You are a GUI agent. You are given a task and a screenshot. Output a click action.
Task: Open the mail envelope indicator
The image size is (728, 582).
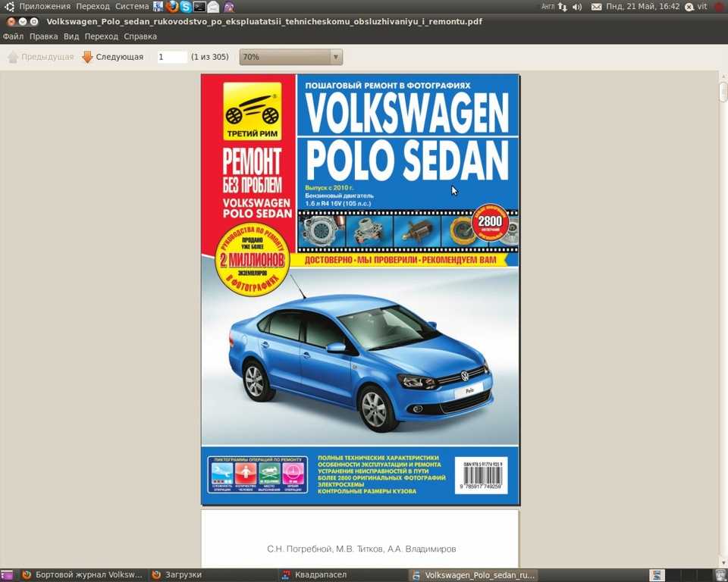596,7
